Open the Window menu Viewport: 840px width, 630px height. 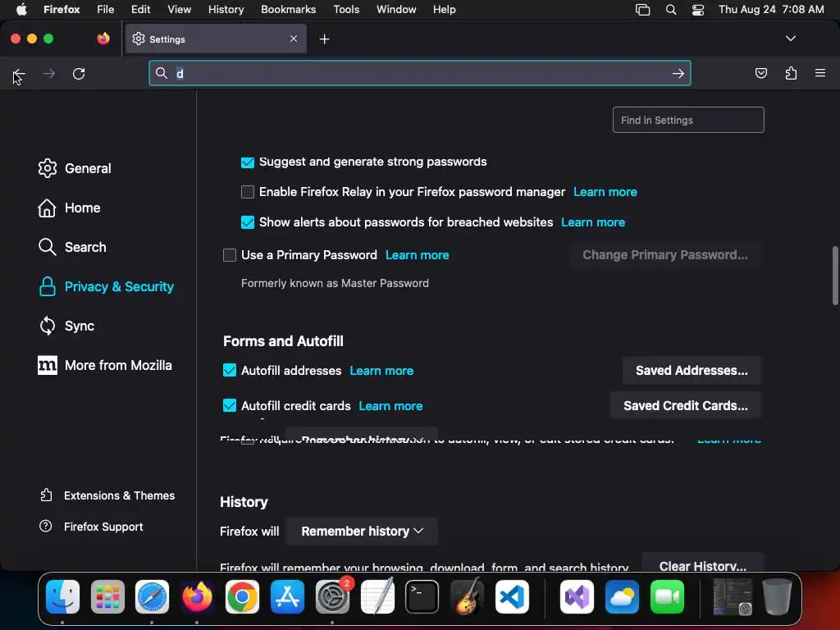click(x=396, y=9)
